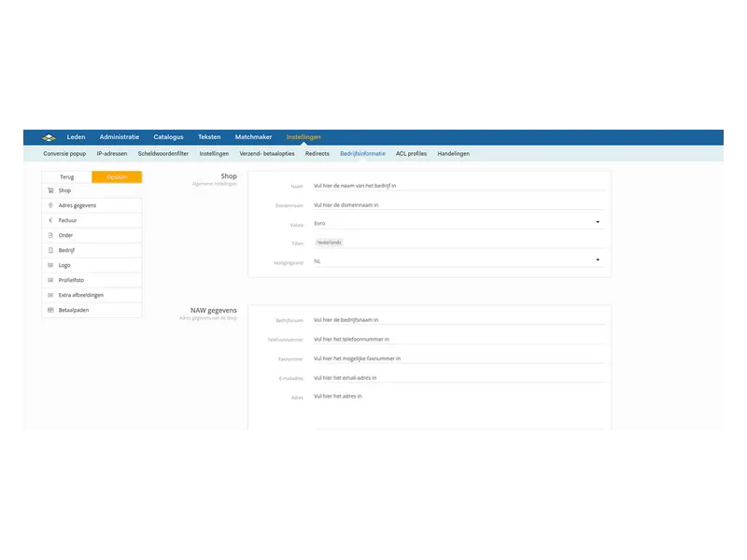Click the Bedrijfsnaam input field

459,320
